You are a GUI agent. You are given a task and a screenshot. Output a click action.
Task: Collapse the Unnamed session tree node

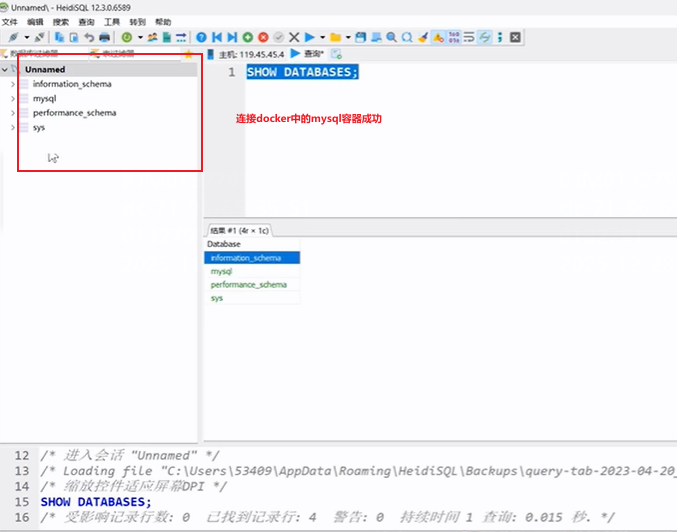(5, 70)
